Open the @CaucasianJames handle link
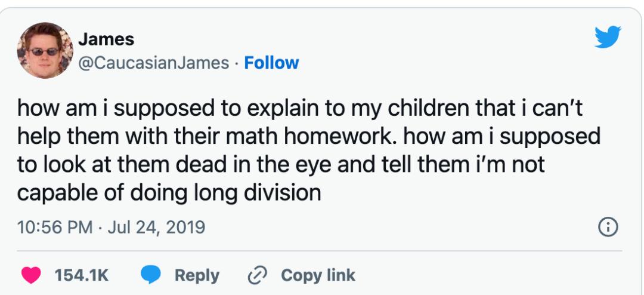644x295 pixels. [x=152, y=63]
